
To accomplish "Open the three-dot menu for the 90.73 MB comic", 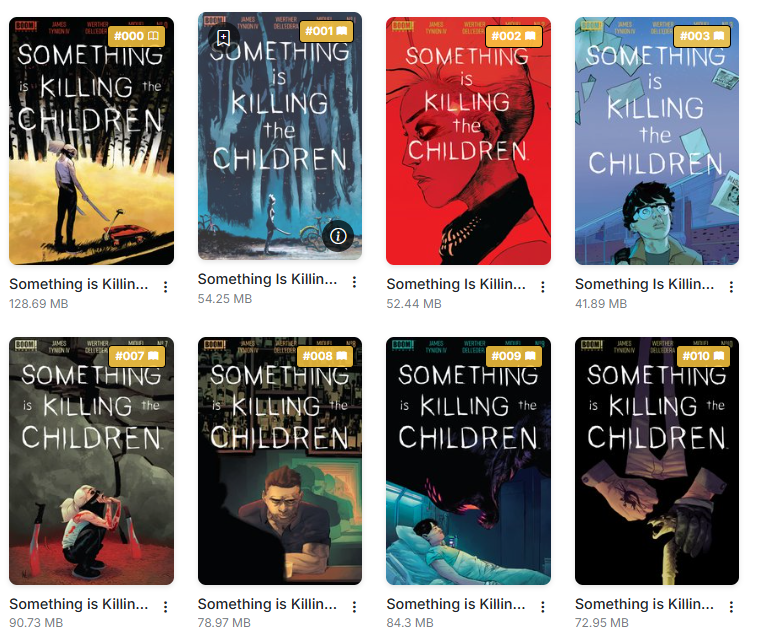I will point(166,607).
